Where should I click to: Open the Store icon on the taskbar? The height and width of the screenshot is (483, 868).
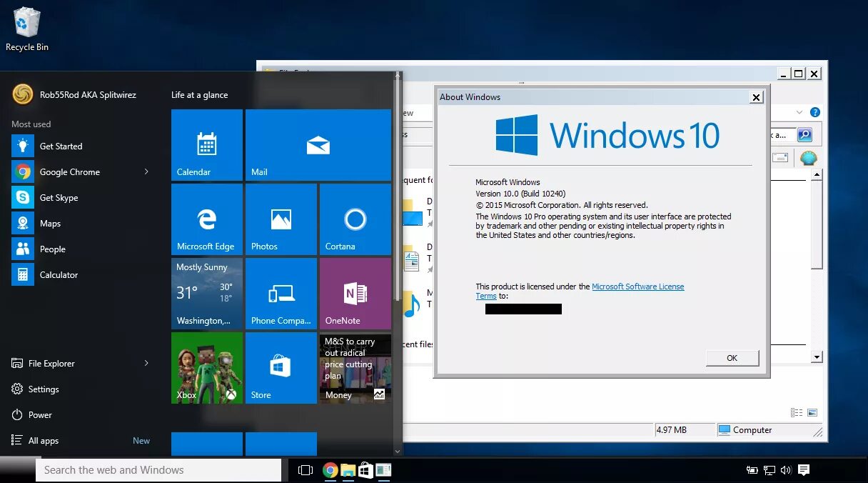(365, 470)
